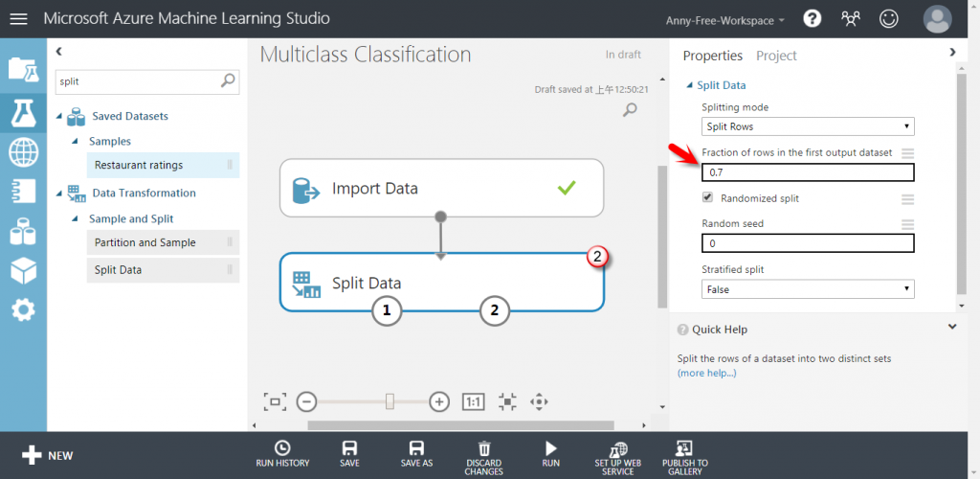Collapse the properties pane with right chevron
The image size is (980, 479).
(x=952, y=52)
